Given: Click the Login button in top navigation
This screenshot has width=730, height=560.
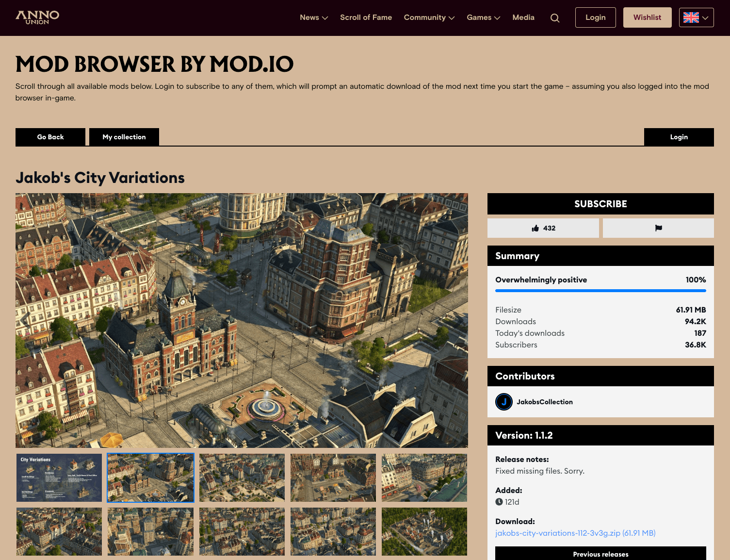Looking at the screenshot, I should pos(595,17).
